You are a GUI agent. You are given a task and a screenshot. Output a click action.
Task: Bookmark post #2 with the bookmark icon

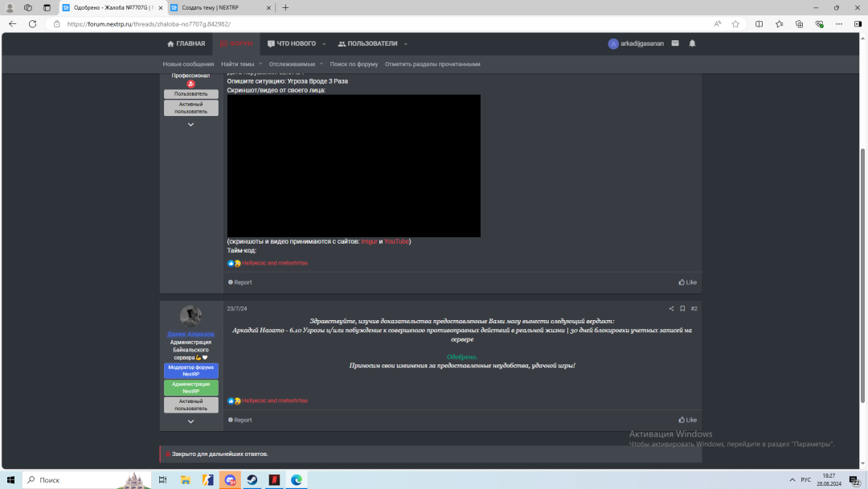[682, 309]
